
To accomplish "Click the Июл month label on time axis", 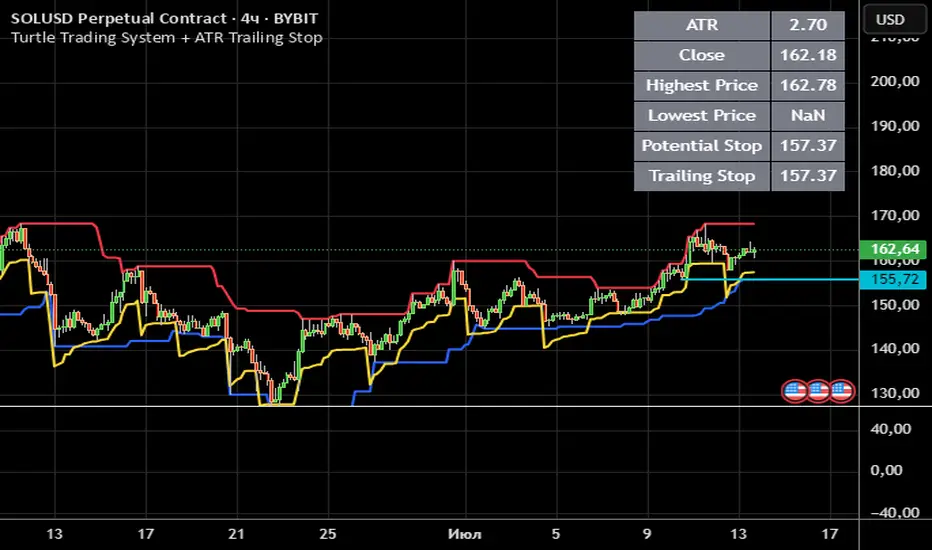I will click(x=465, y=534).
